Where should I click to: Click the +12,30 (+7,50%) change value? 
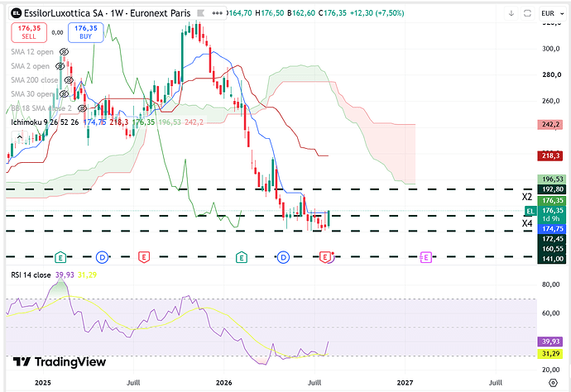click(377, 13)
